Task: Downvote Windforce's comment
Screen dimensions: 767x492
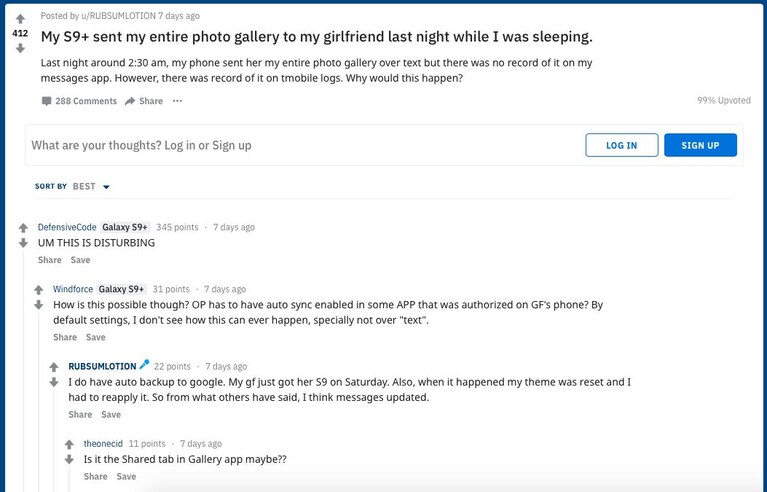Action: point(39,305)
